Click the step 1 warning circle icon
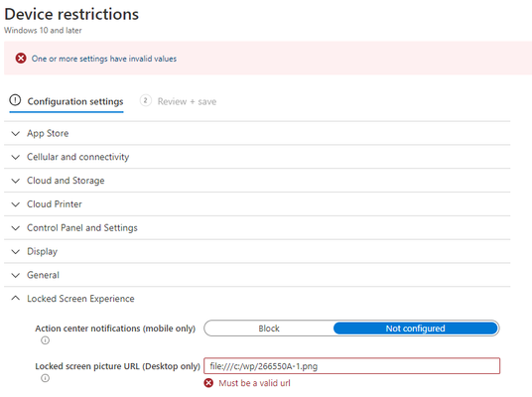The width and height of the screenshot is (532, 397). click(x=15, y=100)
